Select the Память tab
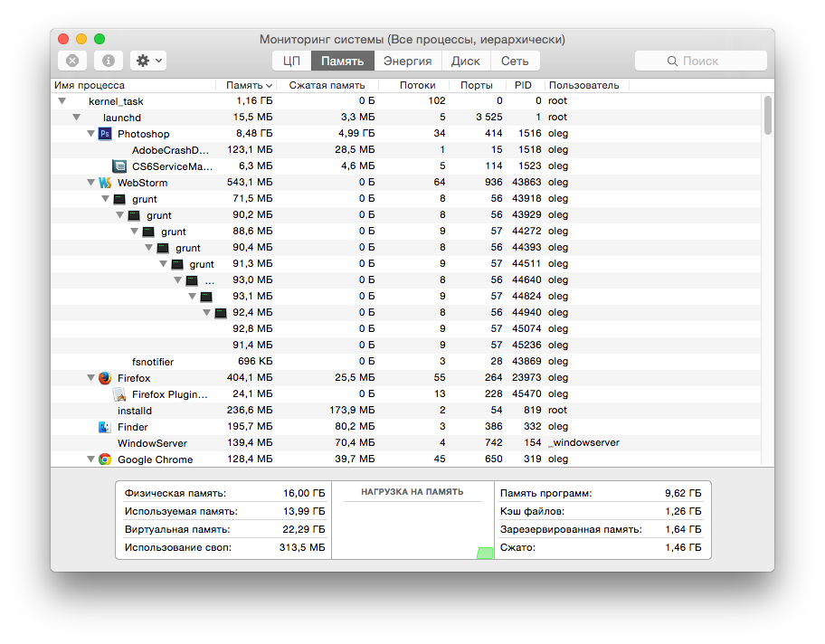825x644 pixels. 343,61
